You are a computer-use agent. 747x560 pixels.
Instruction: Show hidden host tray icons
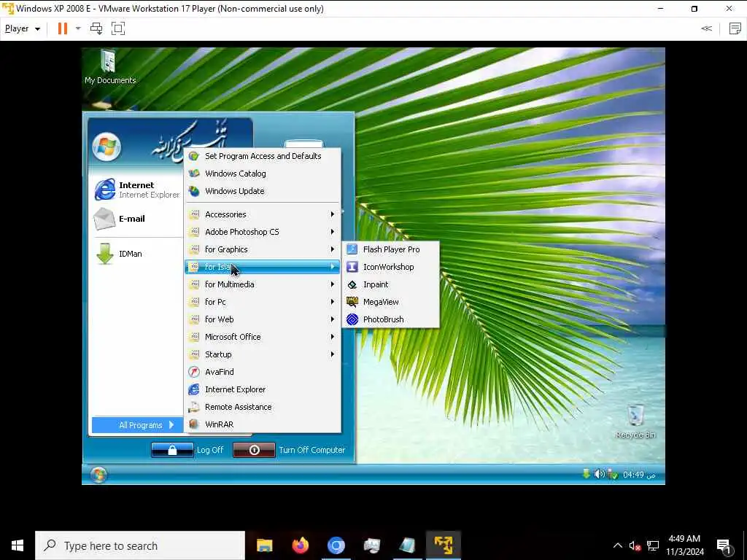coord(617,545)
